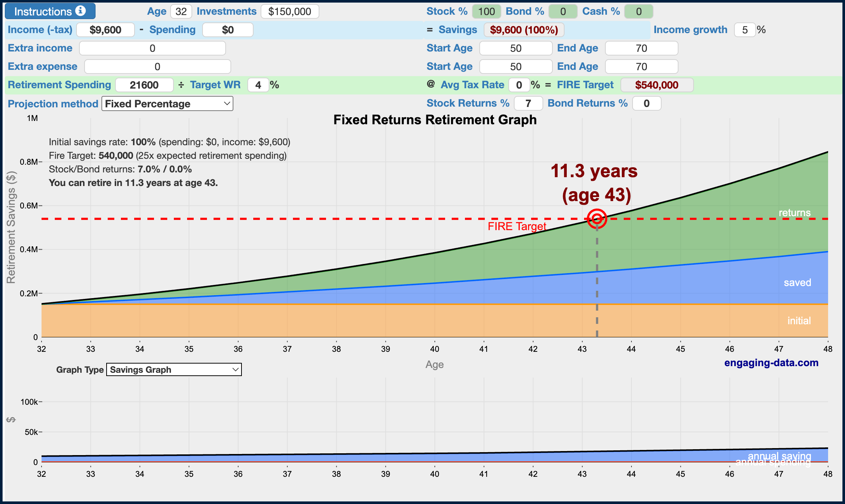Screen dimensions: 845x504
Task: Open the engaging-data.com link
Action: tap(771, 363)
